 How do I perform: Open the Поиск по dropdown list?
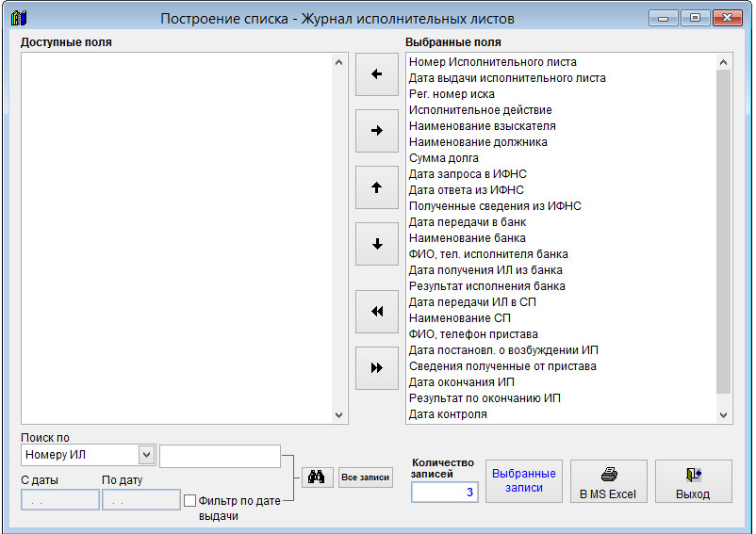(146, 455)
